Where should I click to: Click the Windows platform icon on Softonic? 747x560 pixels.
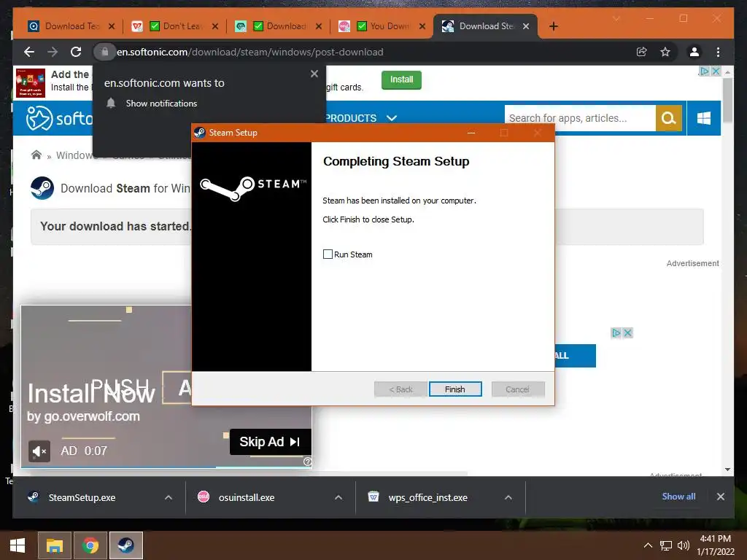pos(703,118)
